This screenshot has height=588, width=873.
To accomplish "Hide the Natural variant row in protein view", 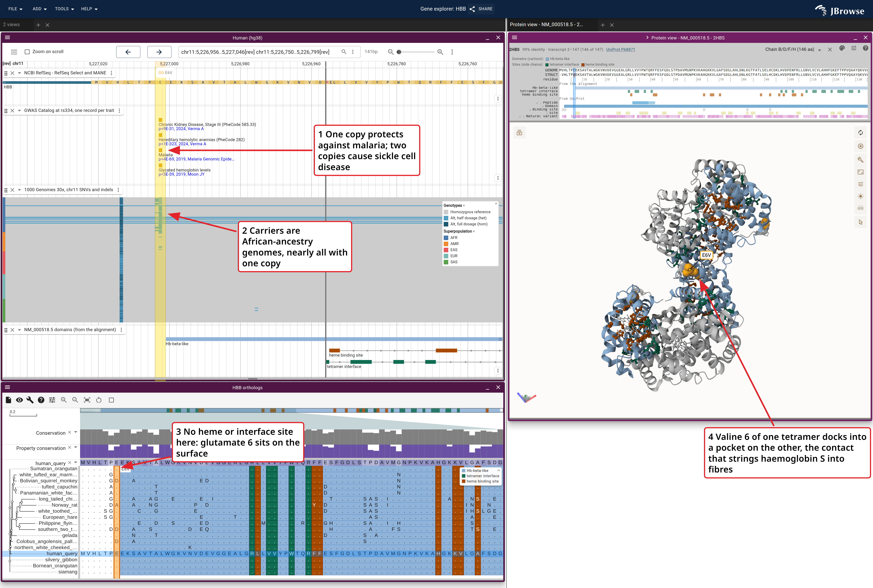I will tap(520, 117).
